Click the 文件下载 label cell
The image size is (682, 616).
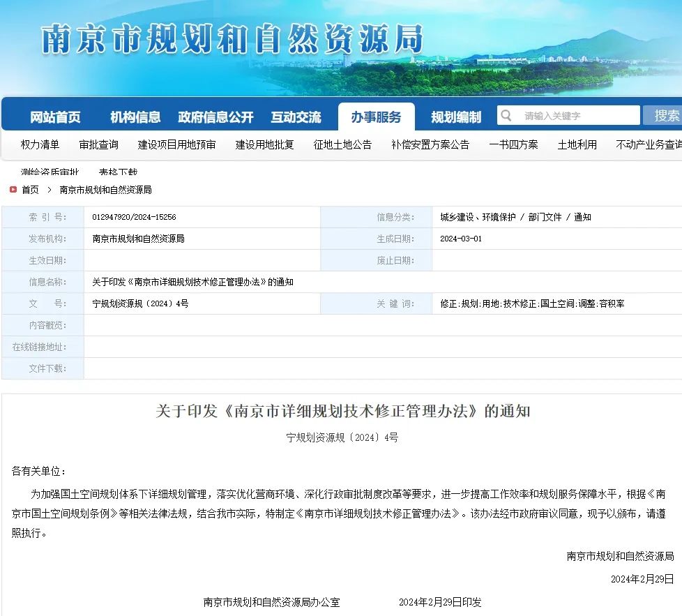[x=43, y=368]
